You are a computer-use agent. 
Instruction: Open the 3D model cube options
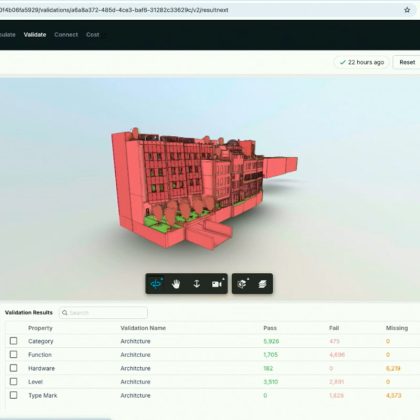[x=242, y=284]
